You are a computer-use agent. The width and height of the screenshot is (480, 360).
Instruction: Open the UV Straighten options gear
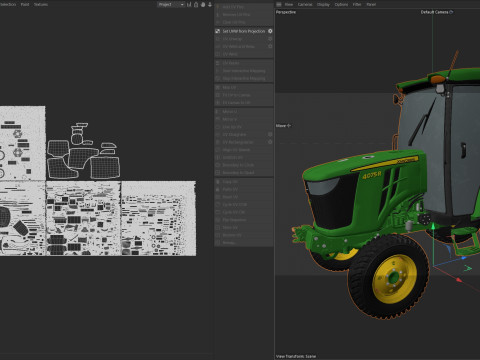(x=270, y=134)
